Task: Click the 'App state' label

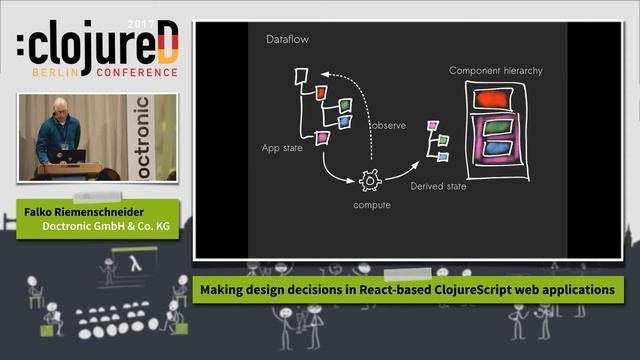Action: pyautogui.click(x=282, y=148)
